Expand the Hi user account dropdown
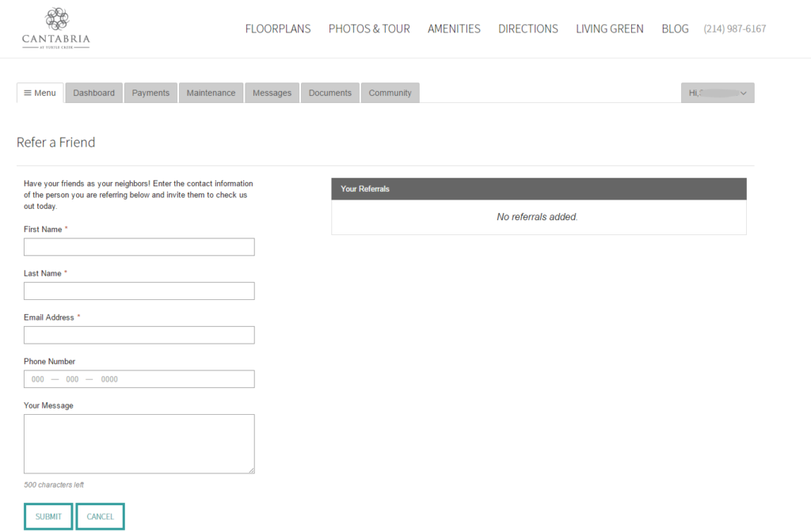811x532 pixels. click(717, 93)
